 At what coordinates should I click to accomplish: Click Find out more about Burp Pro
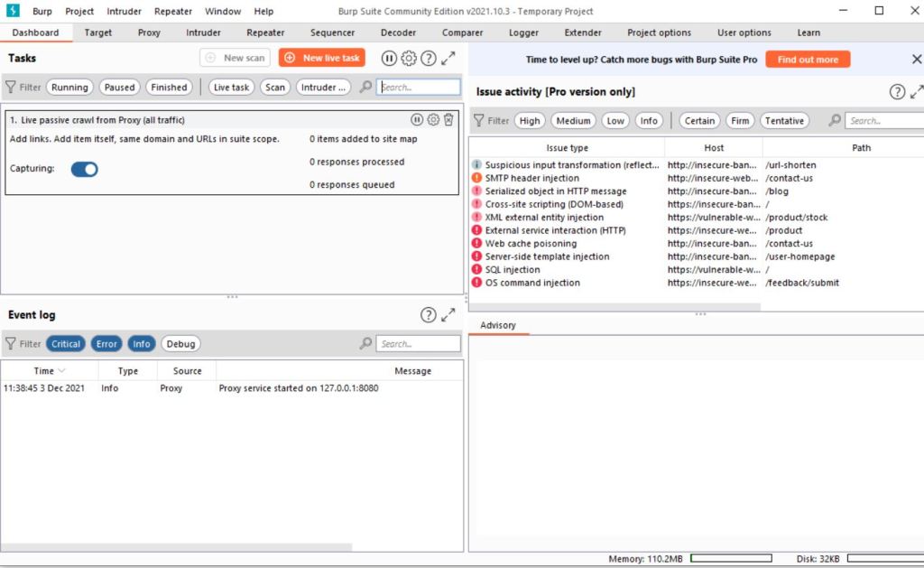pyautogui.click(x=808, y=58)
